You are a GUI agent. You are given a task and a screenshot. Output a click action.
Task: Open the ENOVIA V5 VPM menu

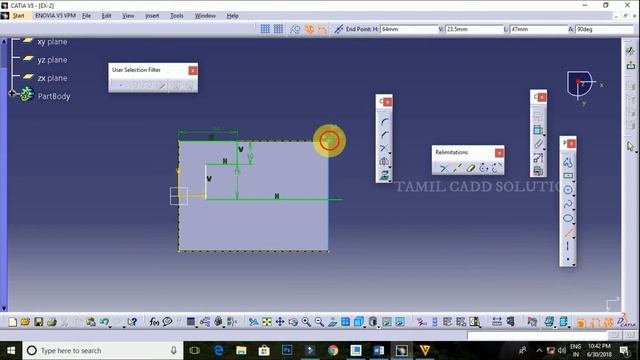(56, 16)
